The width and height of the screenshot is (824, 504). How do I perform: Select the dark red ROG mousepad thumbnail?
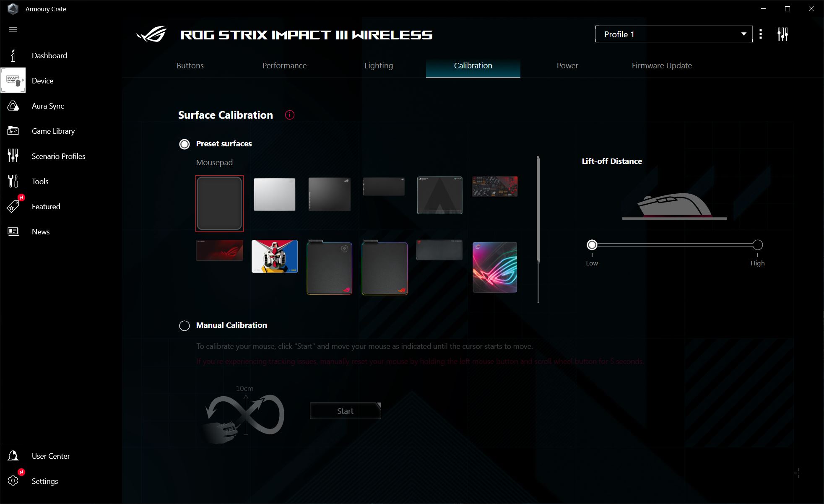point(219,250)
